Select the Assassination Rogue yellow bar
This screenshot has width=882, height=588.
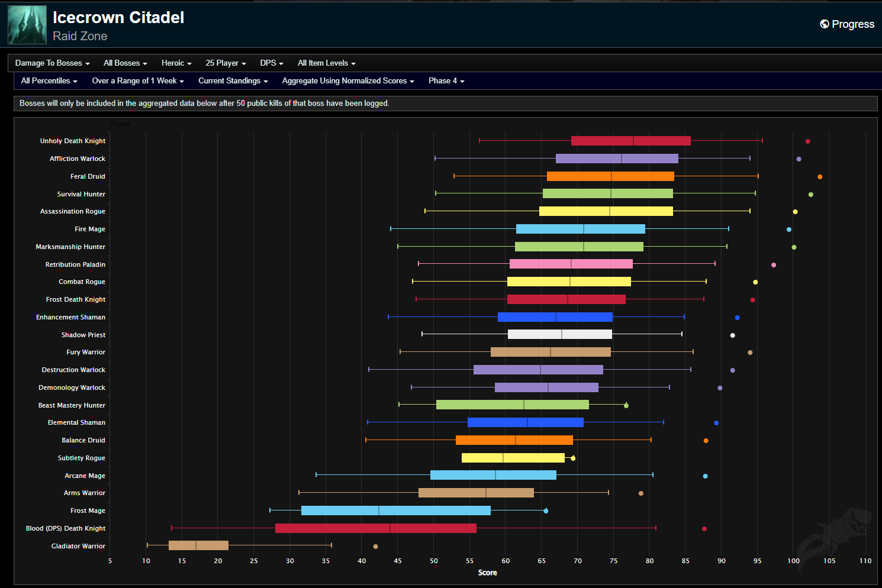(x=606, y=211)
